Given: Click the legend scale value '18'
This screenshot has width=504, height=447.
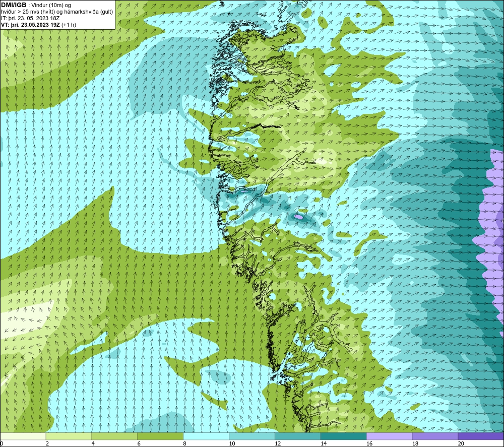Looking at the screenshot, I should [x=415, y=443].
